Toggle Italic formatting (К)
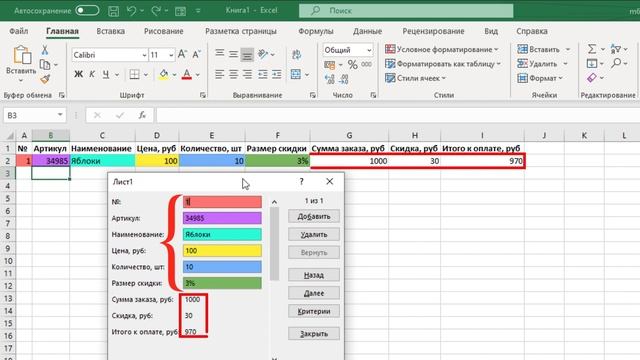The image size is (640, 360). pos(92,74)
